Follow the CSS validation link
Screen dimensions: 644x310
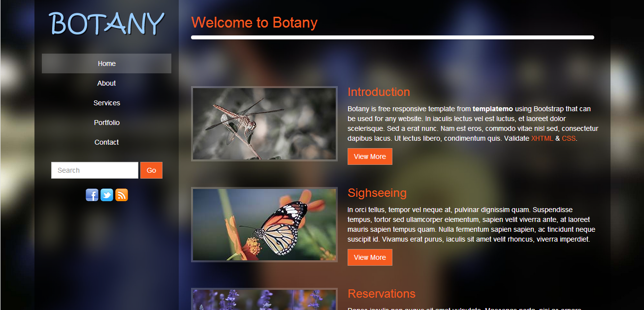(569, 138)
